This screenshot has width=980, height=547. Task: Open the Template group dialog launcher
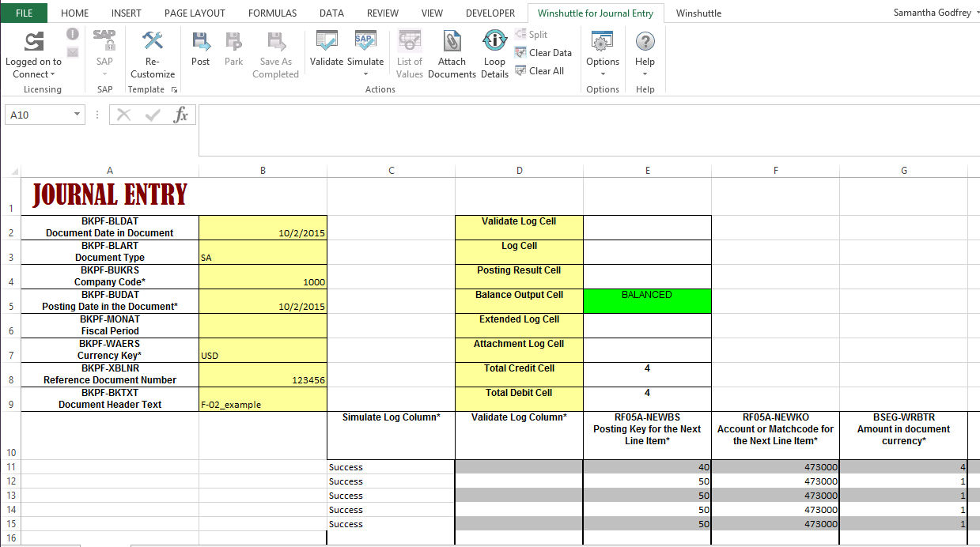(x=175, y=90)
